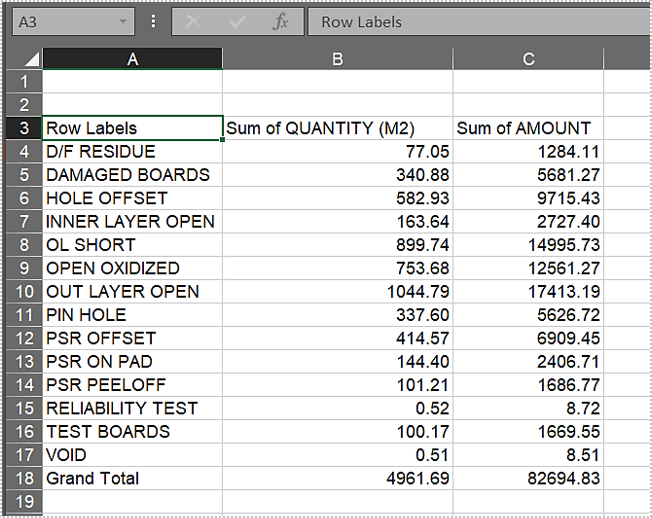Select the Sum of AMOUNT header cell
The width and height of the screenshot is (652, 518).
coord(528,128)
